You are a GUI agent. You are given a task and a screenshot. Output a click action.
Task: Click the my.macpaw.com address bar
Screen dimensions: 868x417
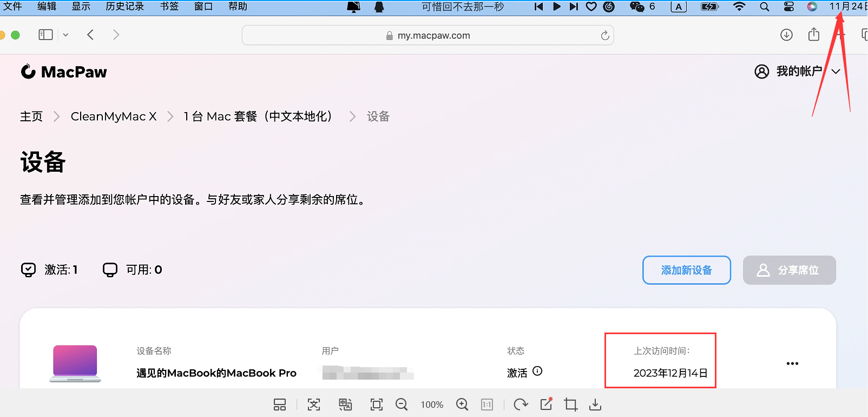[x=428, y=35]
